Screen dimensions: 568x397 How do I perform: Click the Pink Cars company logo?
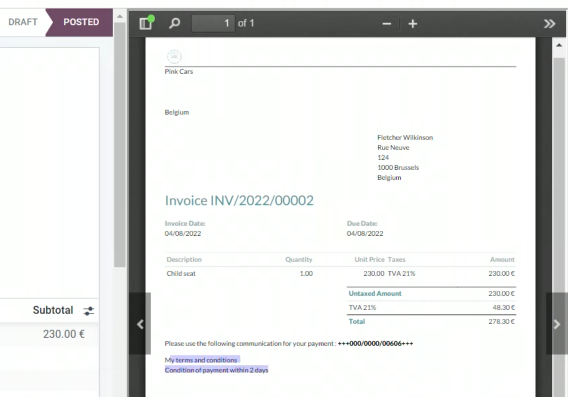pos(174,57)
